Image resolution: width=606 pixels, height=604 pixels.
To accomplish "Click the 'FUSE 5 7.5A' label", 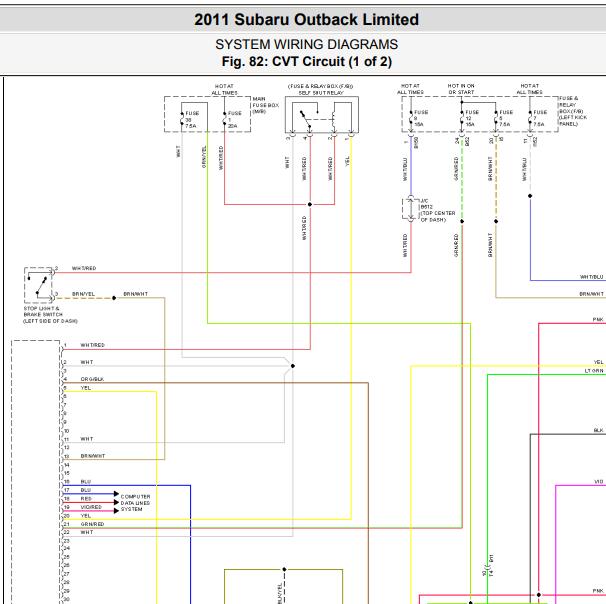I will 506,118.
